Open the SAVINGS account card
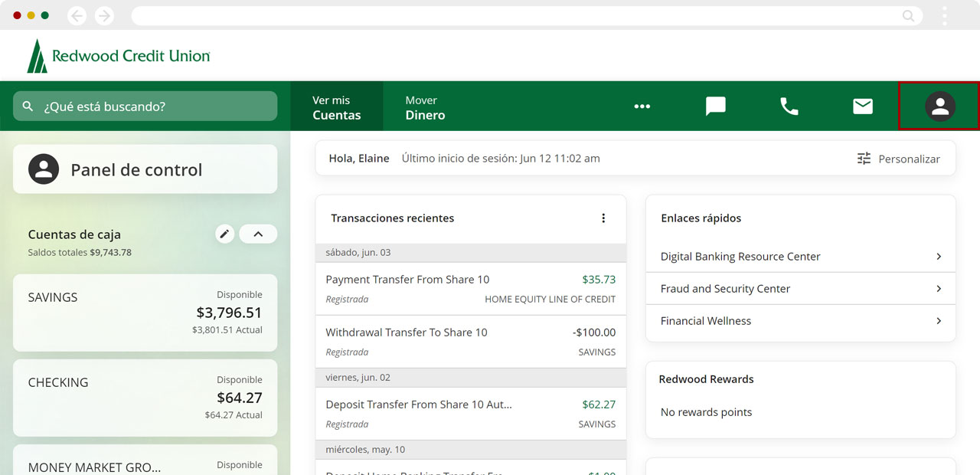Screen dimensions: 980x475 [145, 313]
